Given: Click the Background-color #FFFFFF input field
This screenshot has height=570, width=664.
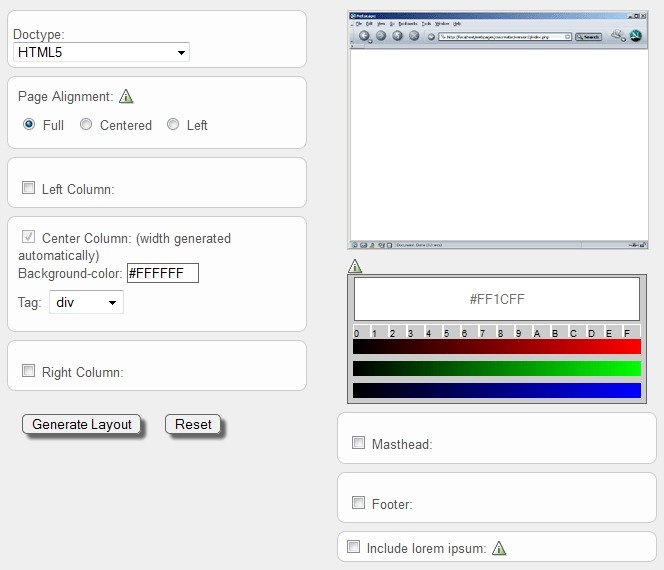Looking at the screenshot, I should click(163, 273).
